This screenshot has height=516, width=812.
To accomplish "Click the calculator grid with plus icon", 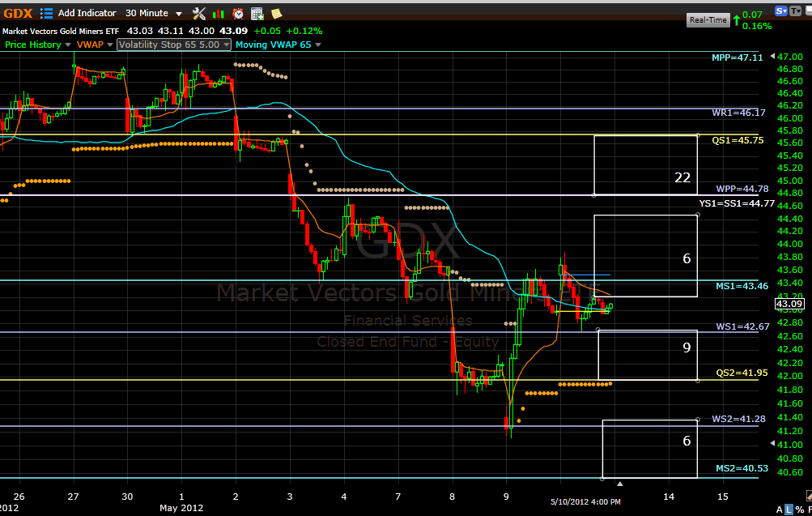I will [x=257, y=14].
